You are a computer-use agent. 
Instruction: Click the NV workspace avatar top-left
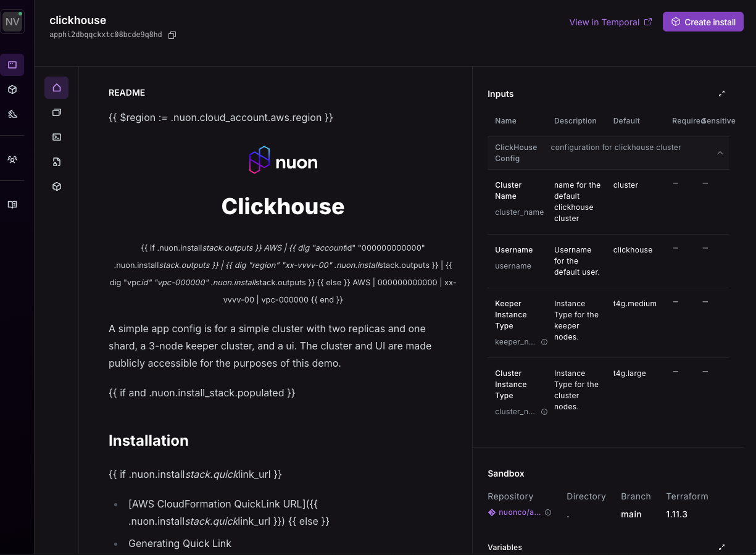coord(12,21)
